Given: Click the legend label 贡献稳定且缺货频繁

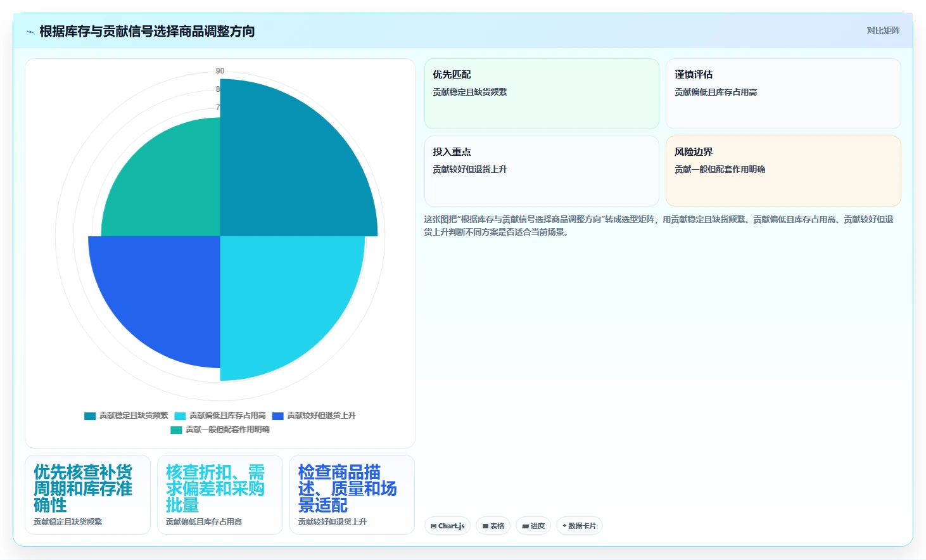Looking at the screenshot, I should [x=134, y=416].
